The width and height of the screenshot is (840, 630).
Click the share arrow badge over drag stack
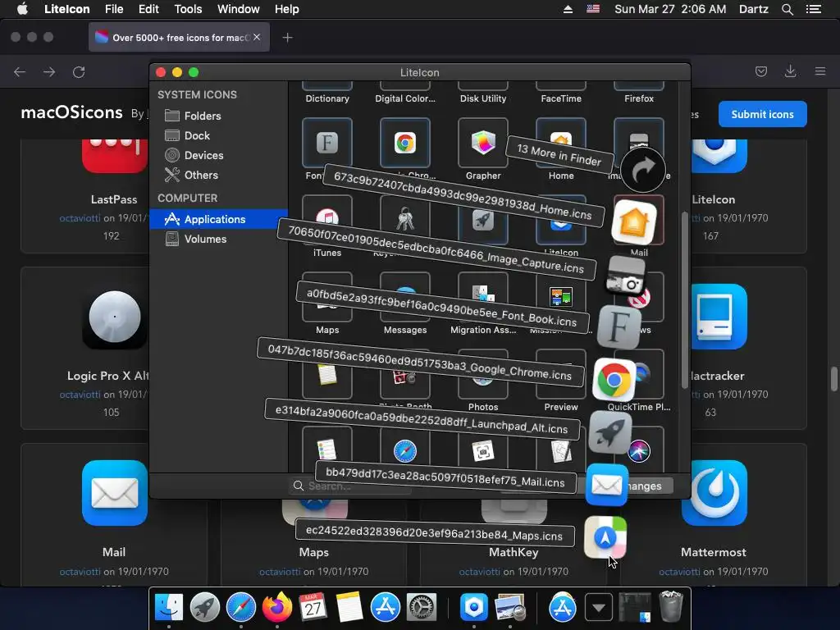[643, 171]
